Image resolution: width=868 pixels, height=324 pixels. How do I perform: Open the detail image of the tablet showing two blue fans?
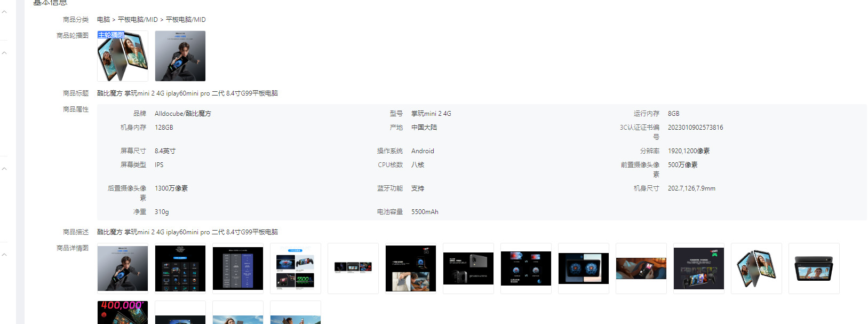point(584,268)
